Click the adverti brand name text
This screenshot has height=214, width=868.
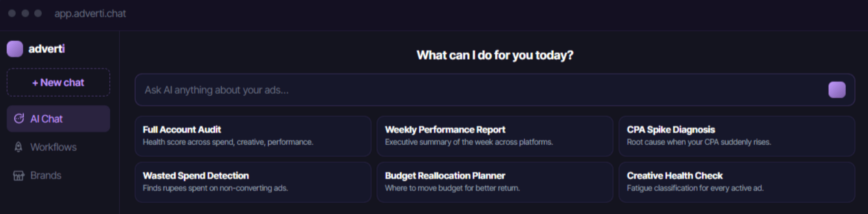click(46, 49)
